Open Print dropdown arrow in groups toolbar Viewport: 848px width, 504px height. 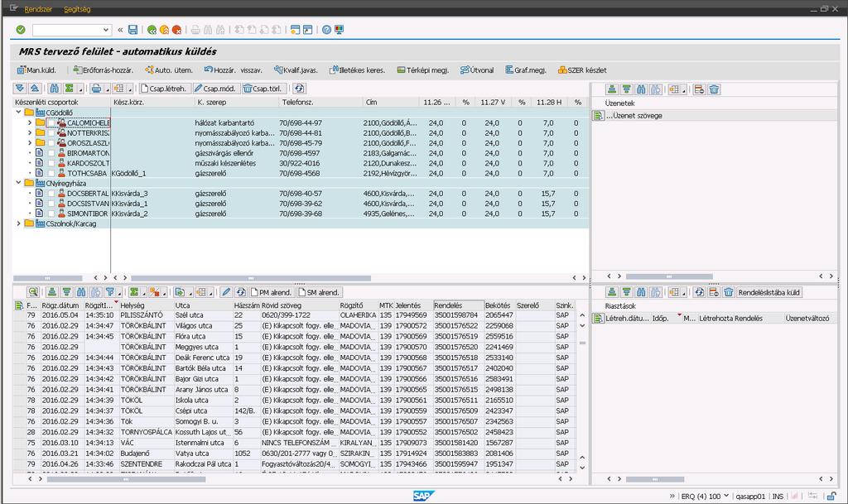(107, 89)
